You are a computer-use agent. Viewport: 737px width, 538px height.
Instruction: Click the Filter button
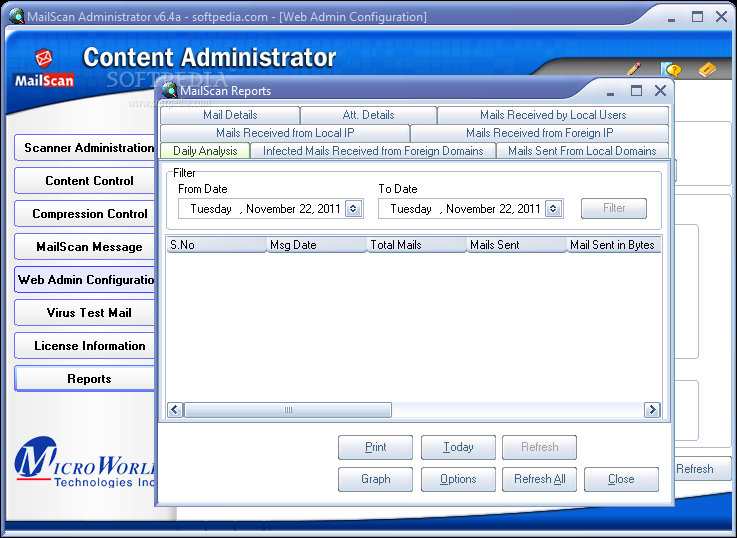614,208
